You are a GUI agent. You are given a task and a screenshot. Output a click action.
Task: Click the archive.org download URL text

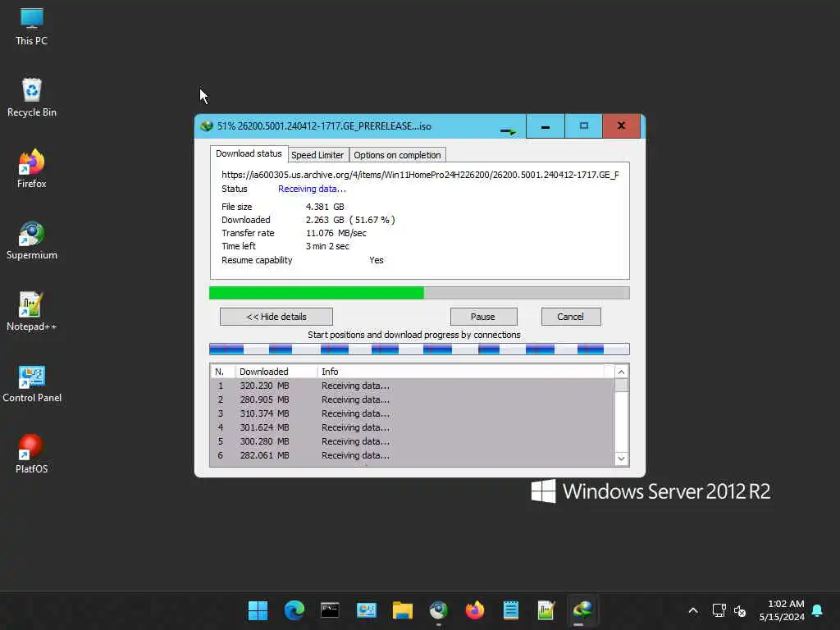(x=420, y=176)
